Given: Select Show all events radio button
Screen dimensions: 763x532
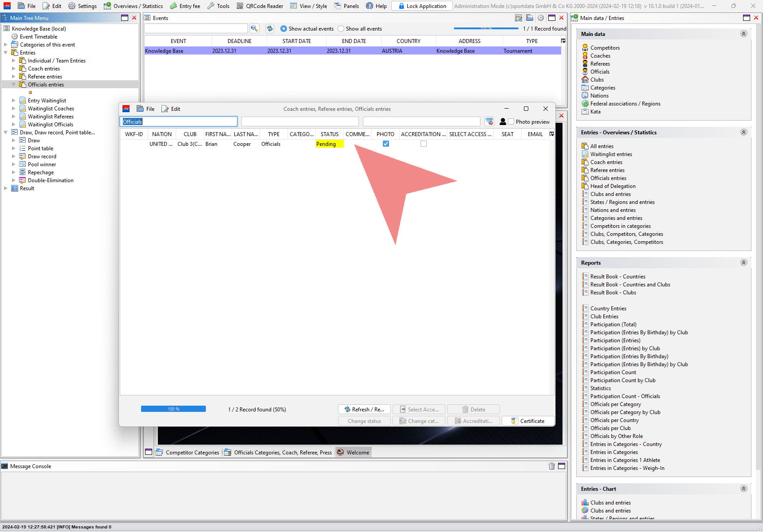Looking at the screenshot, I should [x=341, y=29].
